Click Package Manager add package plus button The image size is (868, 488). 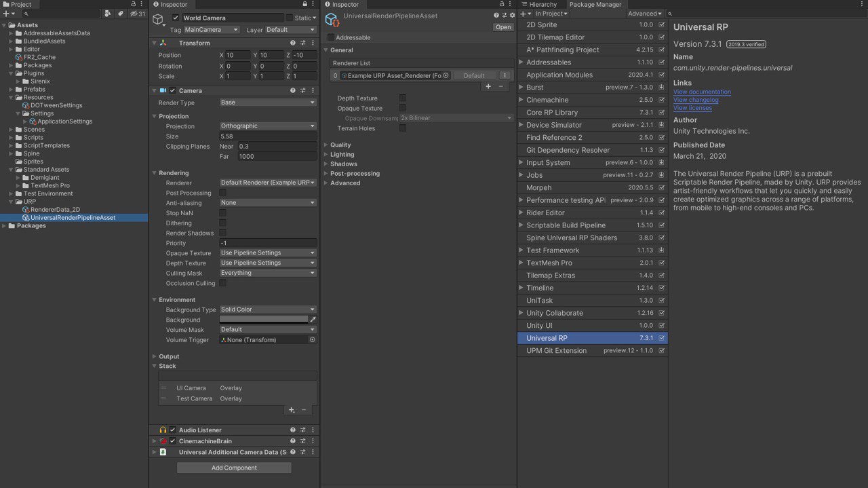(x=524, y=14)
